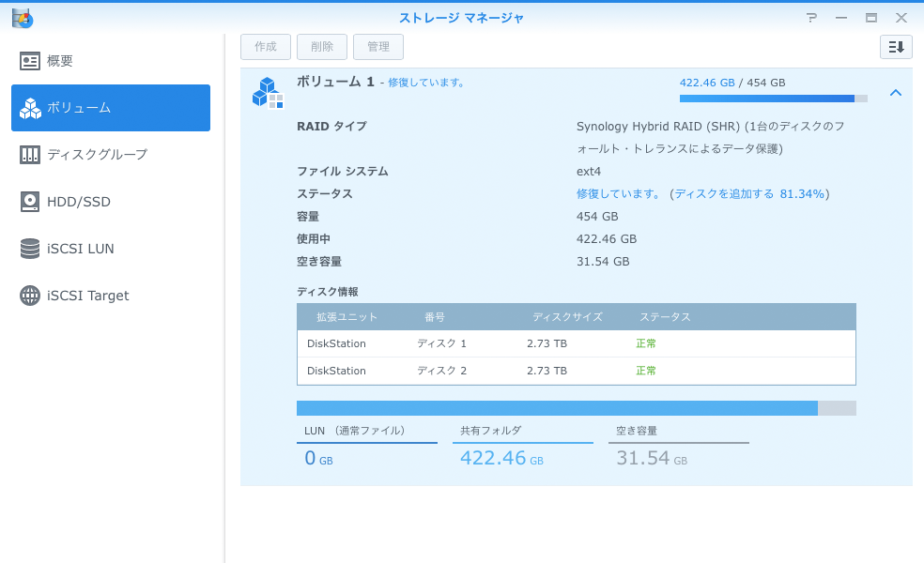The width and height of the screenshot is (924, 563).
Task: Click the Storage Manager app icon in title bar
Action: click(23, 18)
